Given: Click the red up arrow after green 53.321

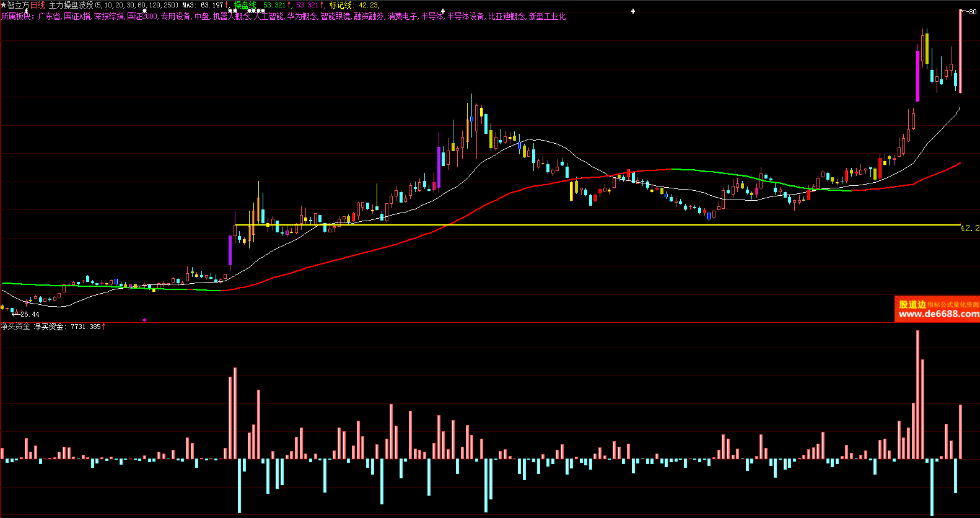Looking at the screenshot, I should 289,5.
